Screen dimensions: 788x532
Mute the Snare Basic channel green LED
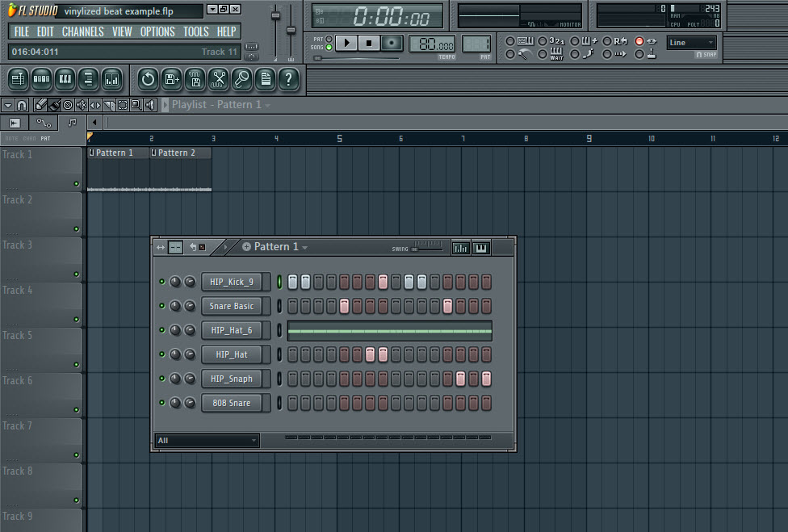coord(161,306)
